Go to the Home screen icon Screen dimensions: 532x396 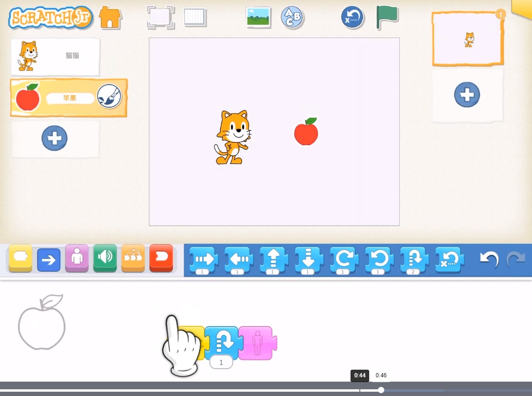(x=110, y=18)
